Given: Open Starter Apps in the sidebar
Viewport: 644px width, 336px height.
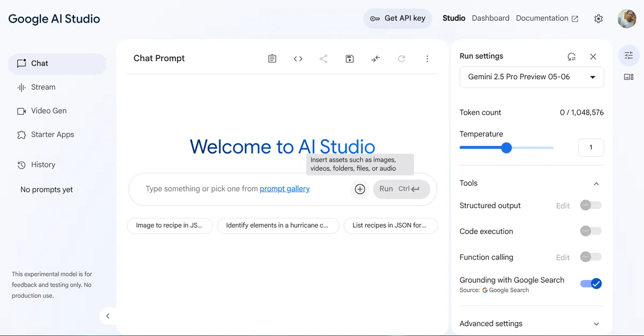Looking at the screenshot, I should [57, 135].
